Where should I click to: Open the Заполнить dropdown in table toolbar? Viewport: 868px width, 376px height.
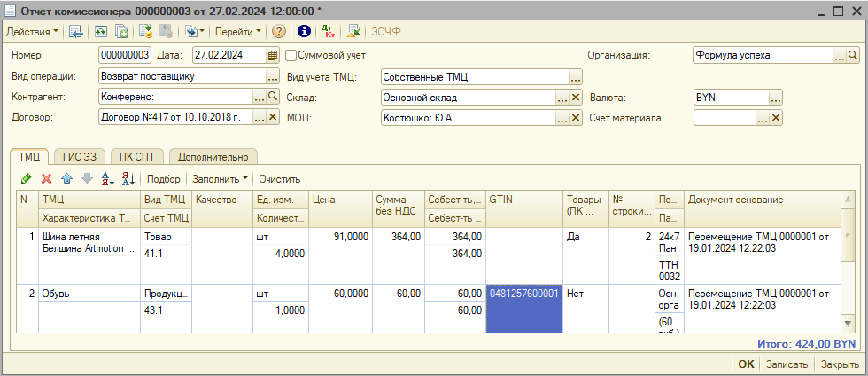(220, 179)
